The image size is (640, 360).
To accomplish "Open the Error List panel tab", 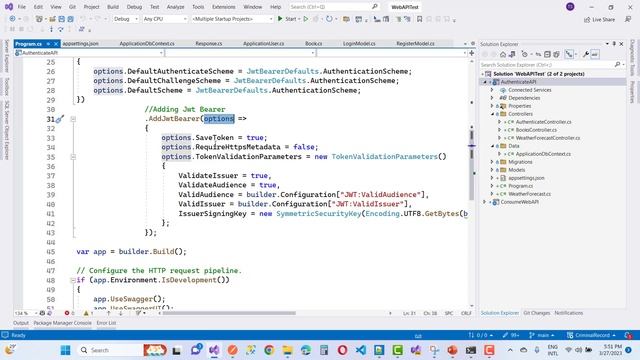I will pyautogui.click(x=106, y=323).
